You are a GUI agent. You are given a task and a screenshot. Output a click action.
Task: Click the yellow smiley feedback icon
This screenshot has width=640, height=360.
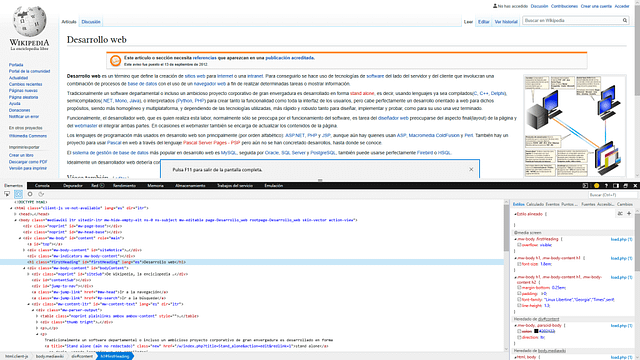click(x=596, y=186)
